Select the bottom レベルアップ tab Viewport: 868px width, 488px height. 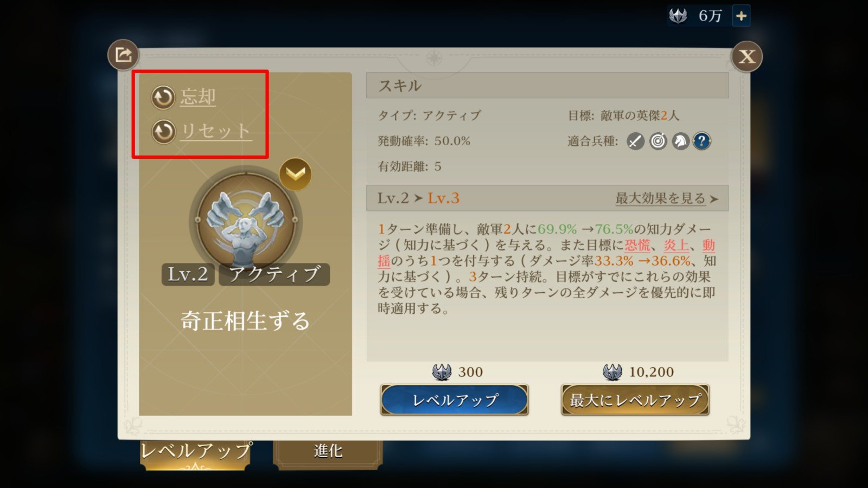click(x=195, y=452)
